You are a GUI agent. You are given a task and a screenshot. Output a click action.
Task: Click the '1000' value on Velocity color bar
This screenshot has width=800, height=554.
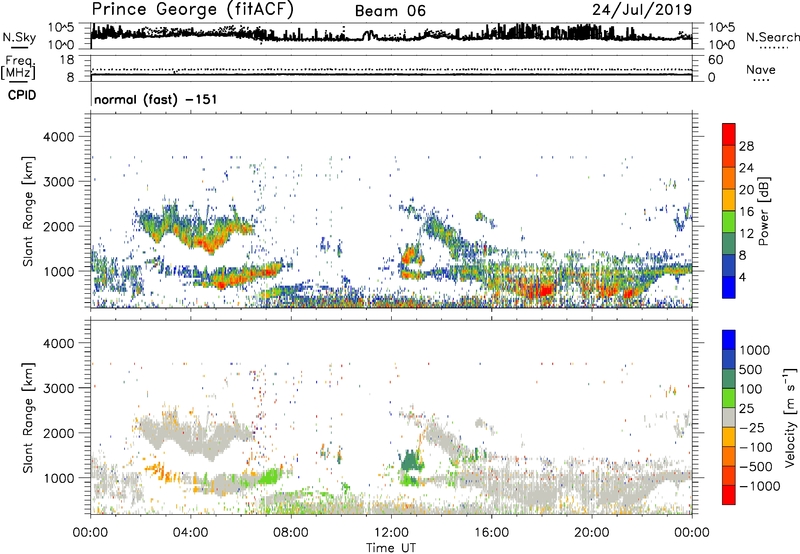[x=755, y=350]
